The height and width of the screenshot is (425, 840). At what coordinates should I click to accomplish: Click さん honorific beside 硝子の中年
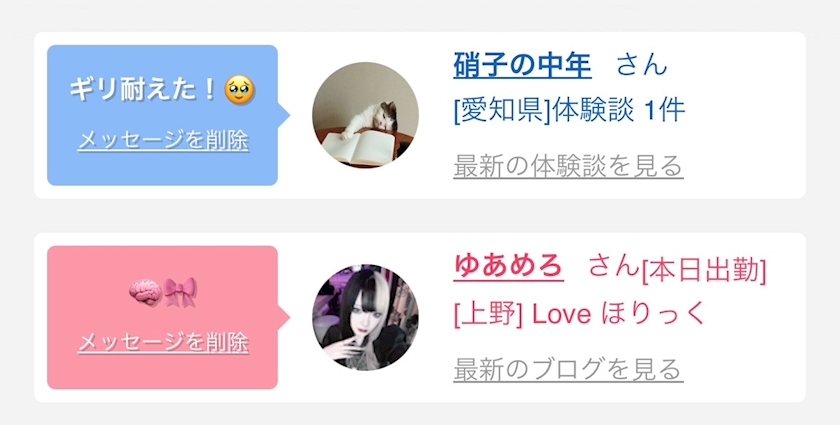pyautogui.click(x=641, y=65)
